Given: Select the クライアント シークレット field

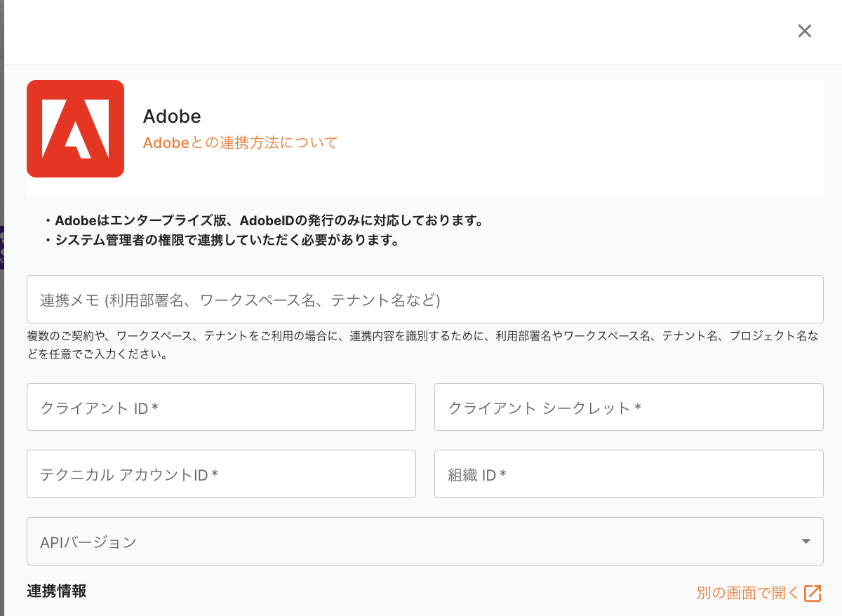Looking at the screenshot, I should click(x=628, y=407).
